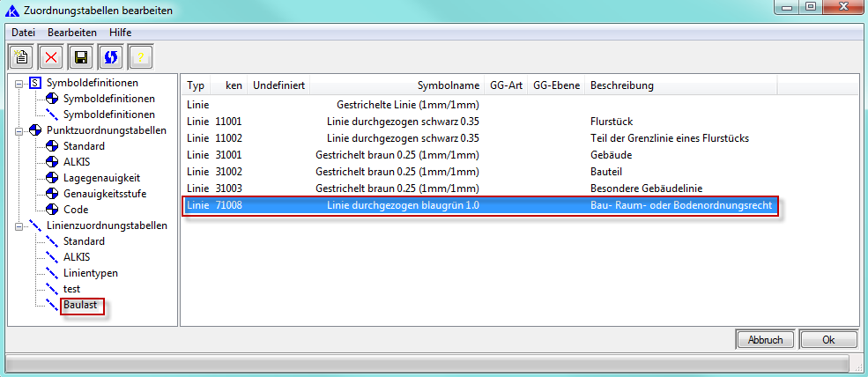This screenshot has height=377, width=868.
Task: Open the Bearbeiten menu
Action: tap(72, 33)
